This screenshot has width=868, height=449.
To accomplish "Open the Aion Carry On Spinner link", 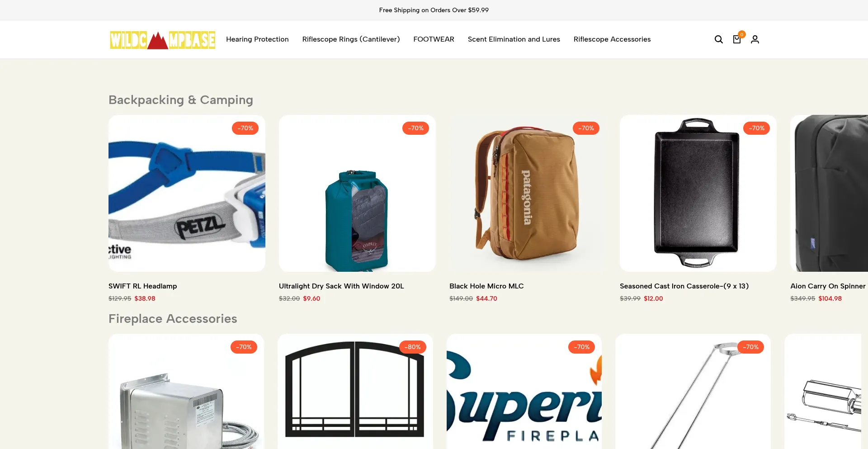I will click(828, 286).
